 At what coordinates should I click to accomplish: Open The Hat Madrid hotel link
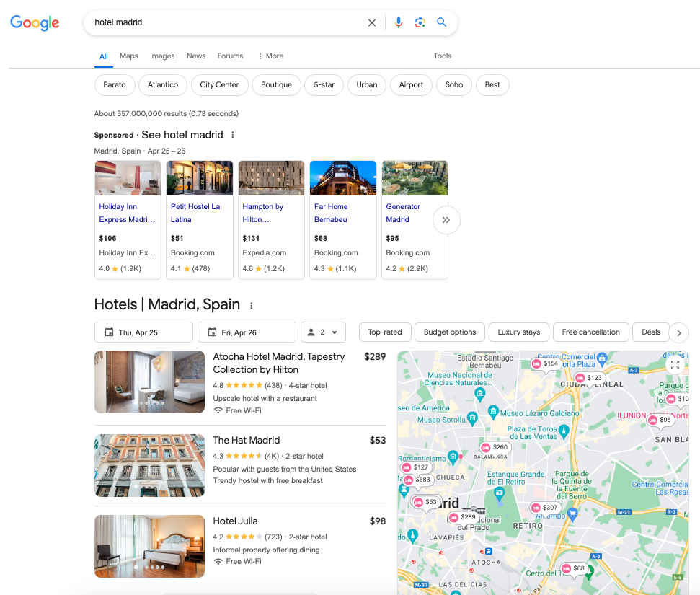(x=246, y=440)
